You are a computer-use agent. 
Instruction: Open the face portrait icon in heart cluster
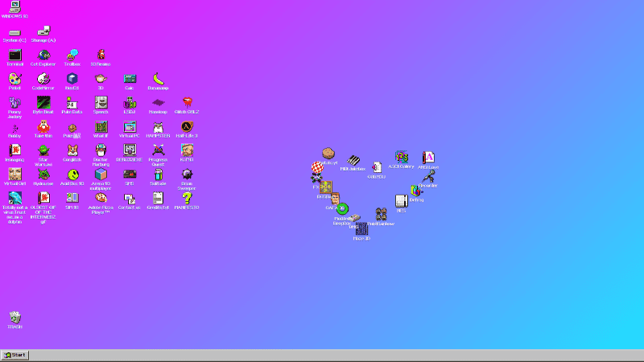coord(335,199)
